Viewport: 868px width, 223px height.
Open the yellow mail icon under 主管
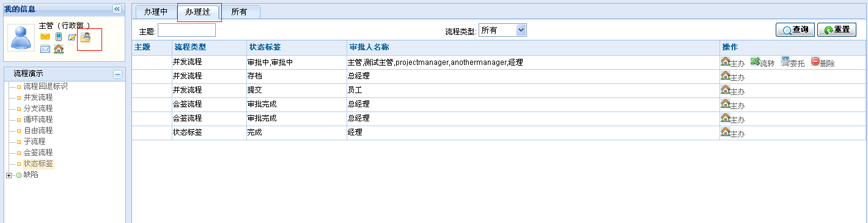[45, 37]
